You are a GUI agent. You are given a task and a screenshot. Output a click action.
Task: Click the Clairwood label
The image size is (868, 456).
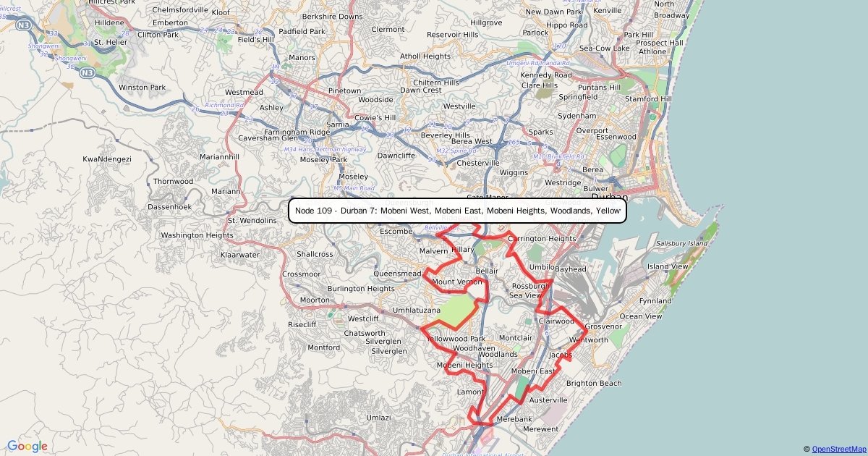click(556, 321)
